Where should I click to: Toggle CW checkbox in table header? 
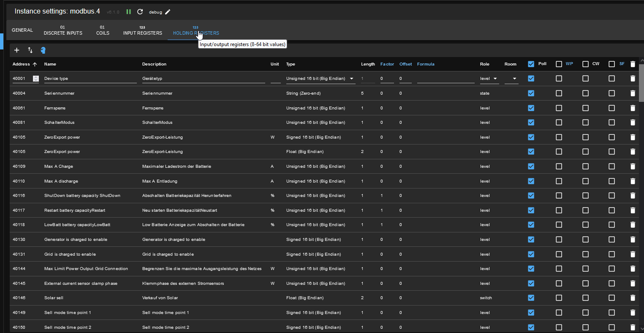pos(585,64)
